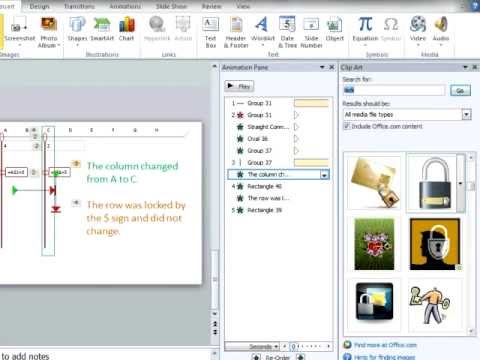Move animation earlier with Re-Order up arrow

256,357
